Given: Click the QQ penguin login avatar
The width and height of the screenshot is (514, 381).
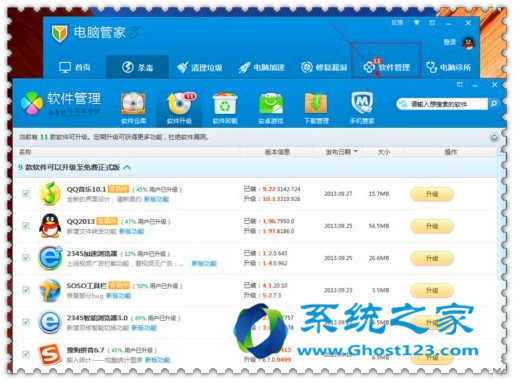Looking at the screenshot, I should [x=468, y=43].
